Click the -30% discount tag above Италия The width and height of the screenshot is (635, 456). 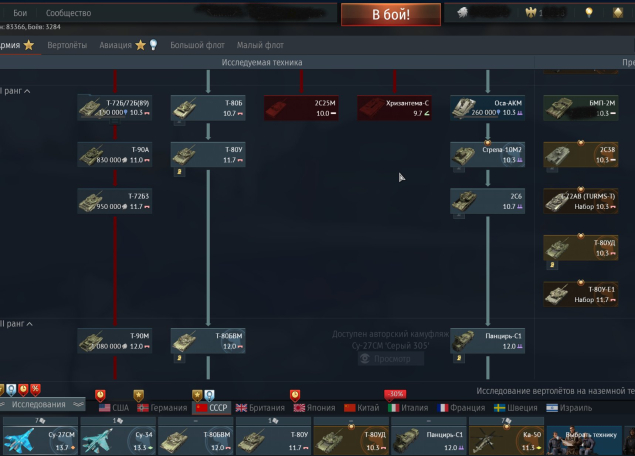pos(395,394)
